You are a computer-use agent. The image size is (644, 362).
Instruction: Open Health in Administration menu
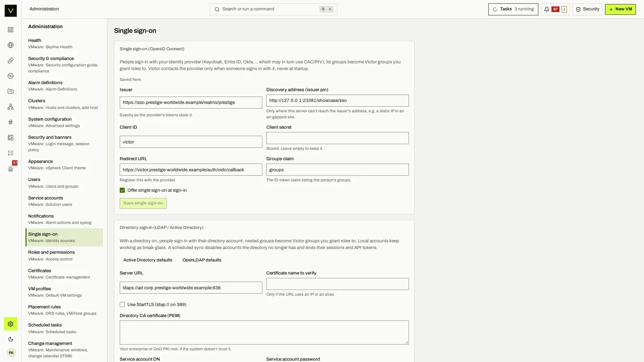[x=64, y=43]
